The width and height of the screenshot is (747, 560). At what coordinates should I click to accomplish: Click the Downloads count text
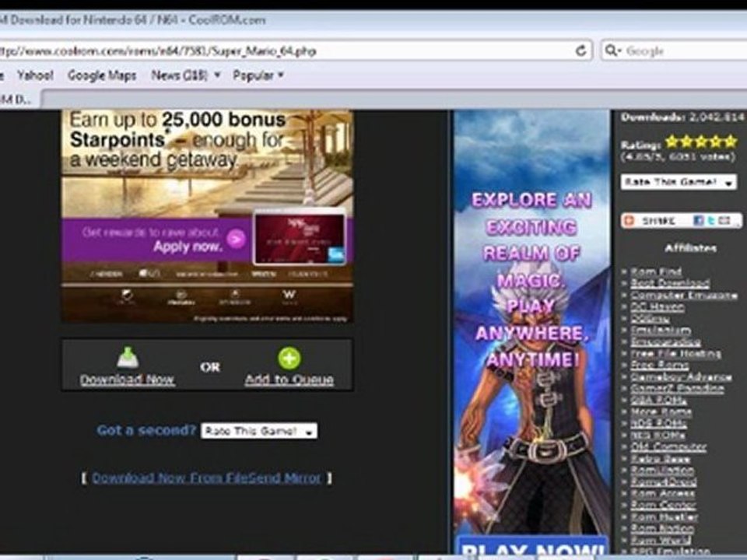[682, 117]
